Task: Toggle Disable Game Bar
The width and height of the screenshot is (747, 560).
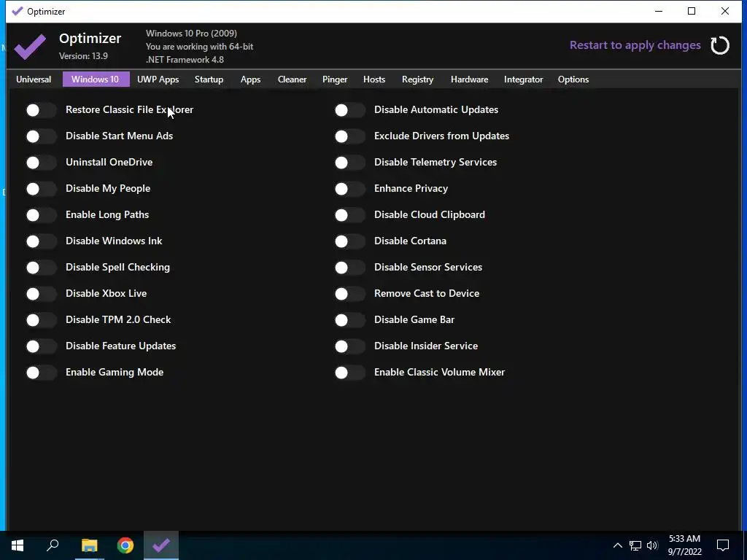Action: pos(349,319)
